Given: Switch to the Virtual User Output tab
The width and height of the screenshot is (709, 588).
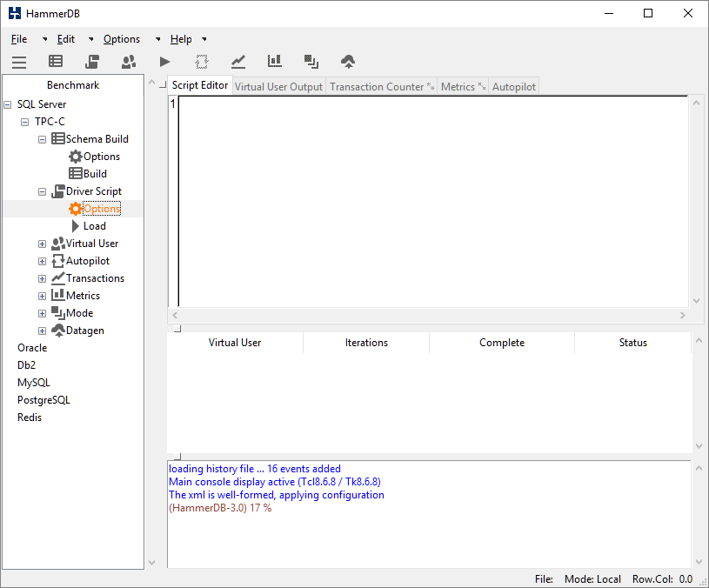Looking at the screenshot, I should coord(278,87).
